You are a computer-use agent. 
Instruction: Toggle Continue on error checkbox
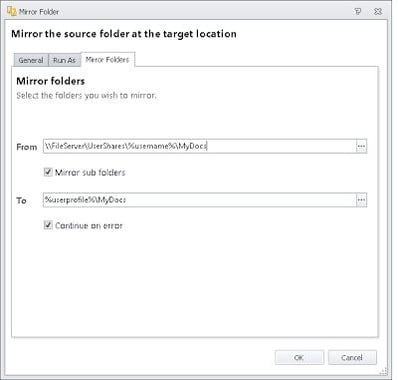[48, 225]
